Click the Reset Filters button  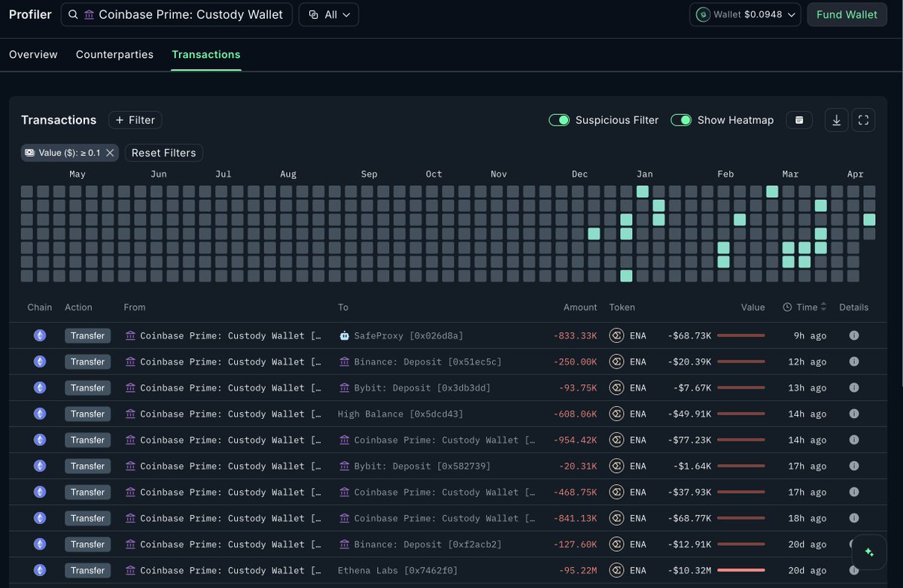(163, 153)
